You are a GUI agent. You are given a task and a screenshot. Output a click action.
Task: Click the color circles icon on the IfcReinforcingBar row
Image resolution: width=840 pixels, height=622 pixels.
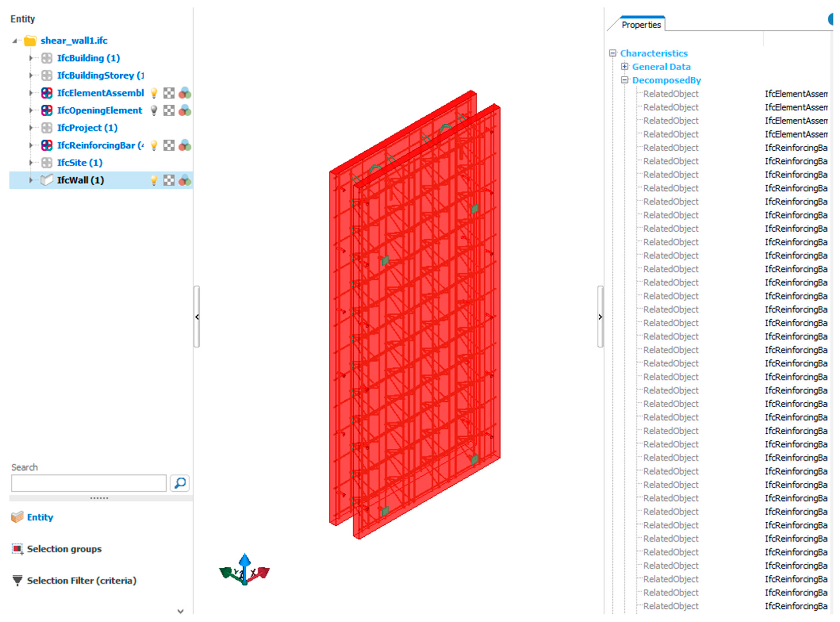pyautogui.click(x=185, y=145)
